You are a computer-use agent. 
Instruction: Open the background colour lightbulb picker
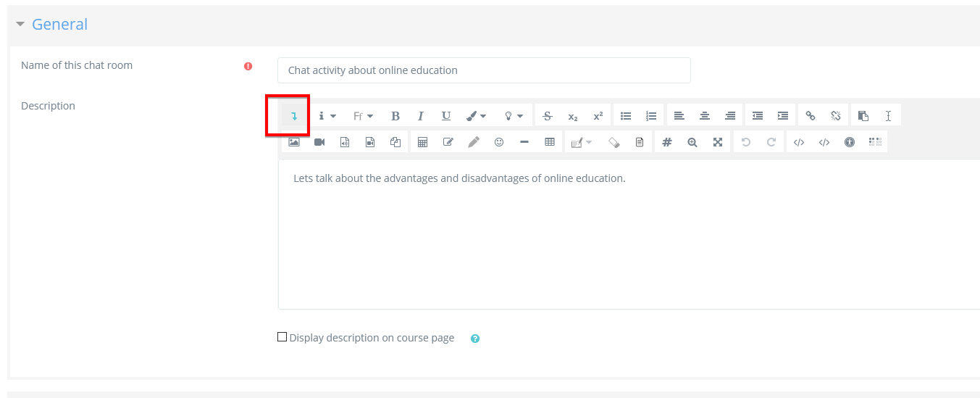pos(514,116)
